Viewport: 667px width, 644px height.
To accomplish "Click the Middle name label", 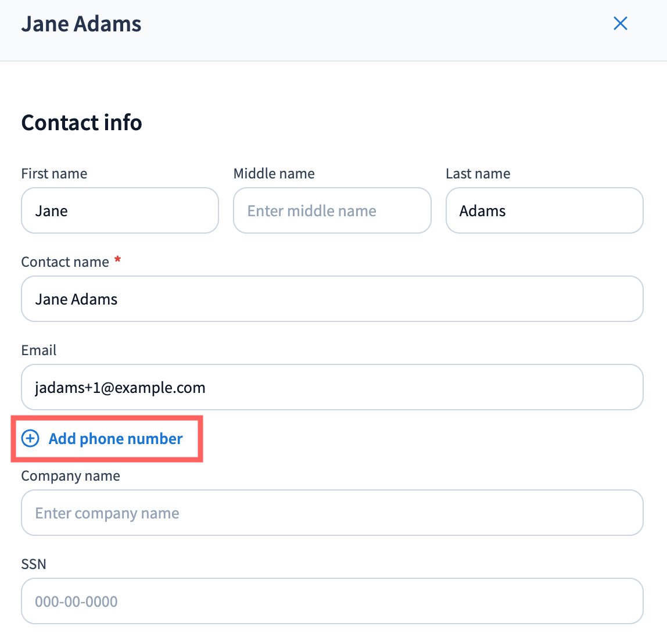I will pyautogui.click(x=274, y=174).
